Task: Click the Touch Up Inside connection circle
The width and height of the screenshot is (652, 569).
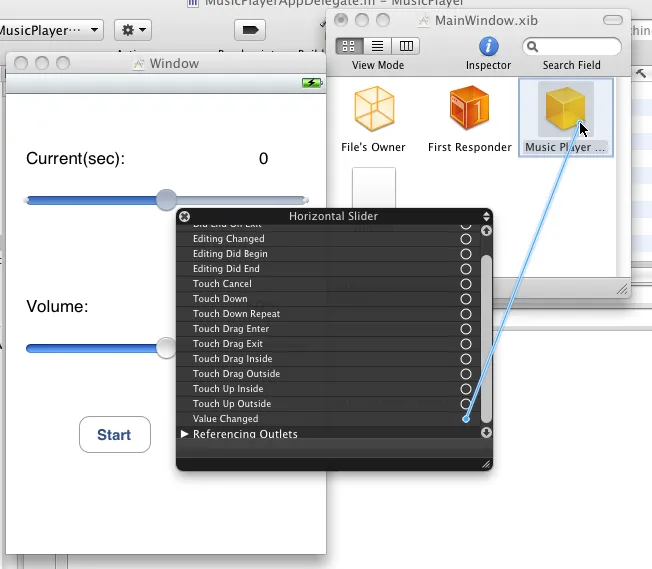Action: [x=465, y=389]
